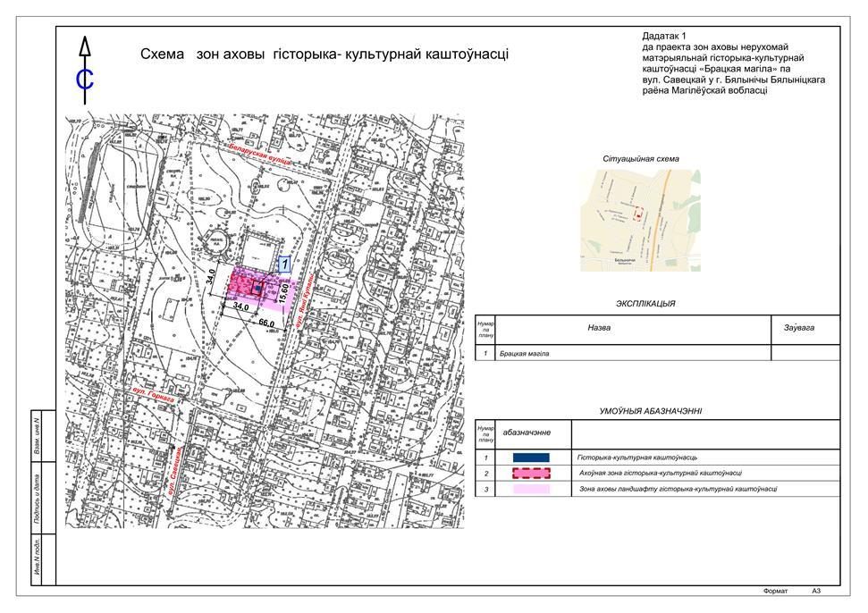Click the blue monument marker inside the red zone
The image size is (868, 613).
[258, 288]
